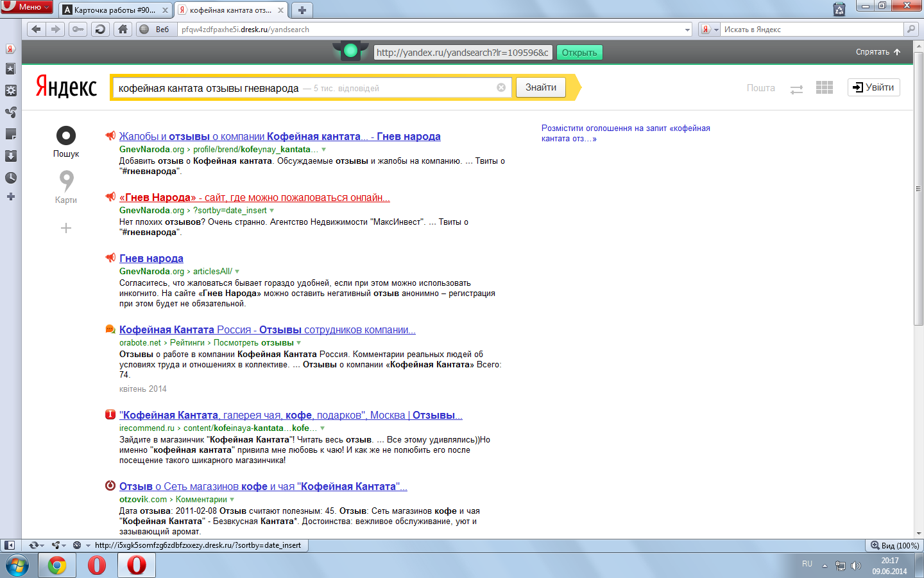Expand the address bar history dropdown

(687, 30)
